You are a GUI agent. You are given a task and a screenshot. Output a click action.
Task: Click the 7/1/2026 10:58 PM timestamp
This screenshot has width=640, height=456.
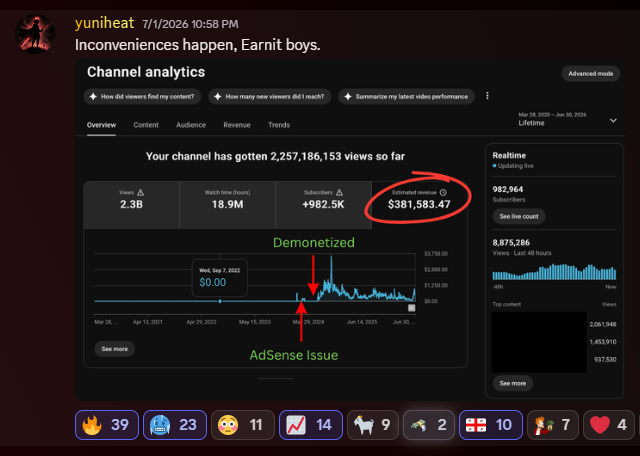click(190, 24)
